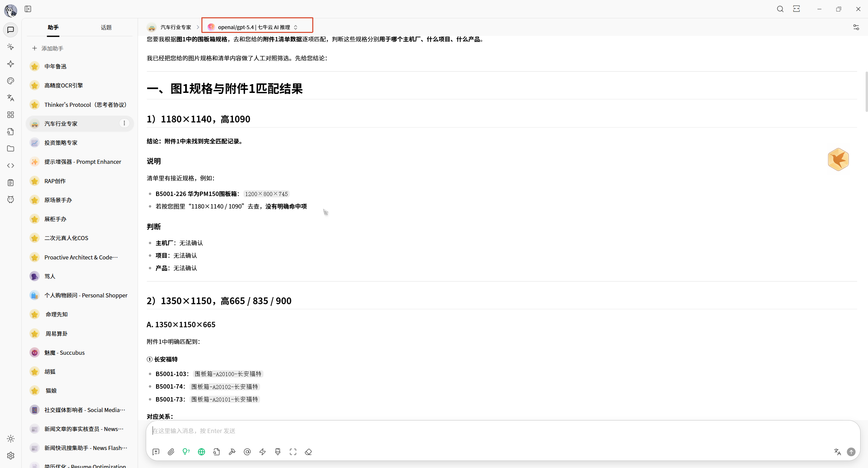Click the new topic chat-plus icon

coord(156,452)
